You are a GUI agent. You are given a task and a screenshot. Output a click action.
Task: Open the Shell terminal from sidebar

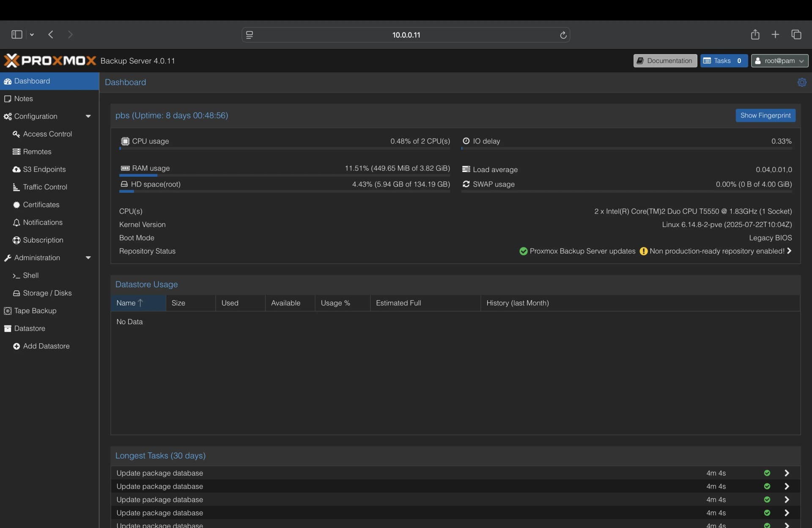click(x=30, y=275)
